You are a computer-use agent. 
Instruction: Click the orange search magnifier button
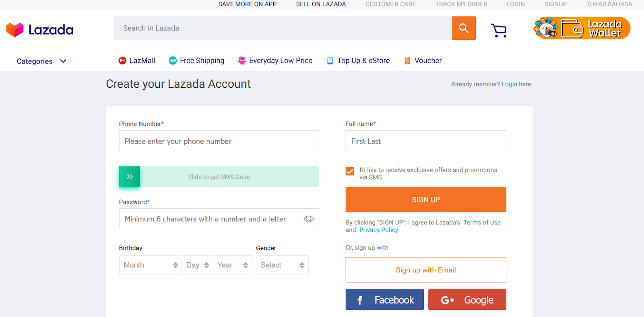click(464, 28)
